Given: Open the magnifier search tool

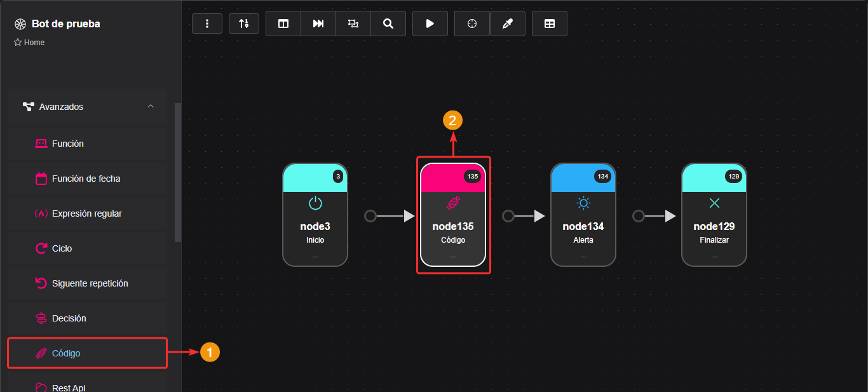Looking at the screenshot, I should tap(388, 24).
